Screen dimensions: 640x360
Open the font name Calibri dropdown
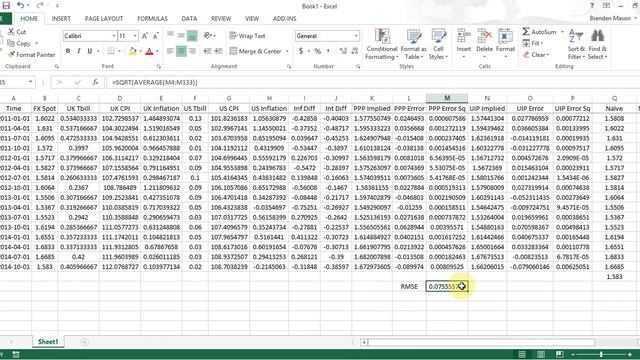pyautogui.click(x=114, y=36)
